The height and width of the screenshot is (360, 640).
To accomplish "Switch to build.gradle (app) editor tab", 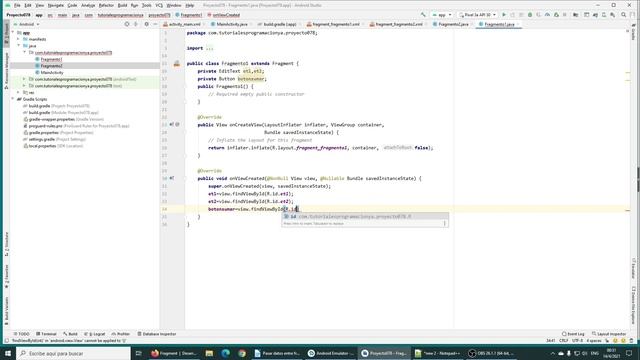I will (x=278, y=24).
